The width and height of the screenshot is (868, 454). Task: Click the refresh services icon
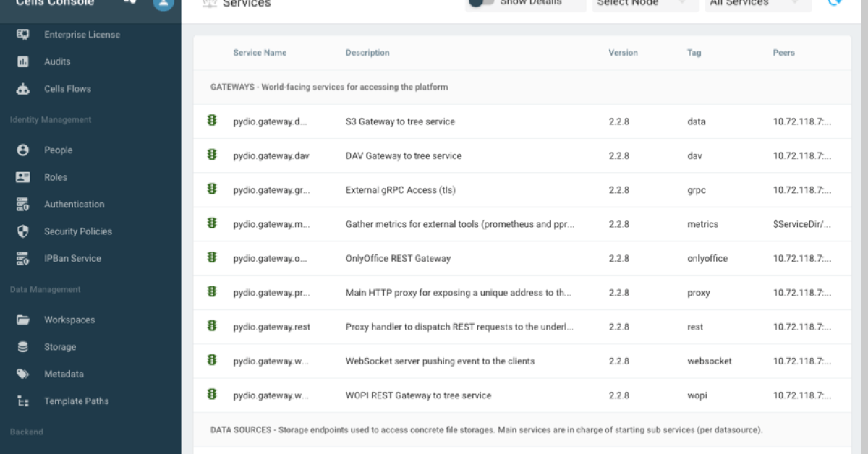[835, 3]
